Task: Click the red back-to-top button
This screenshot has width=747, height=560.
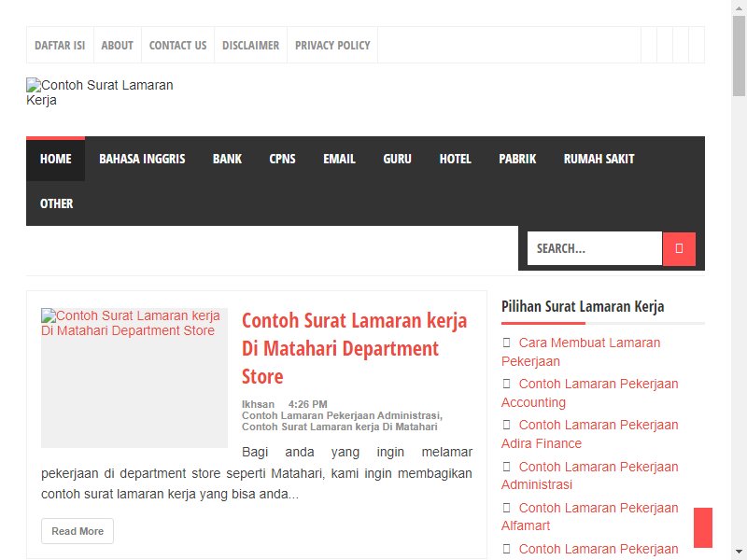Action: click(703, 527)
